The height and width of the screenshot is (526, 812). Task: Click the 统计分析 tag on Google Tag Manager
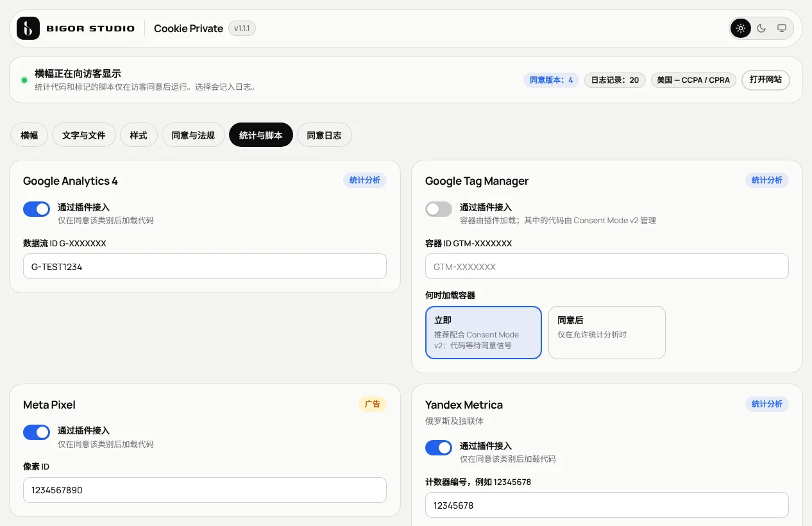(x=767, y=180)
